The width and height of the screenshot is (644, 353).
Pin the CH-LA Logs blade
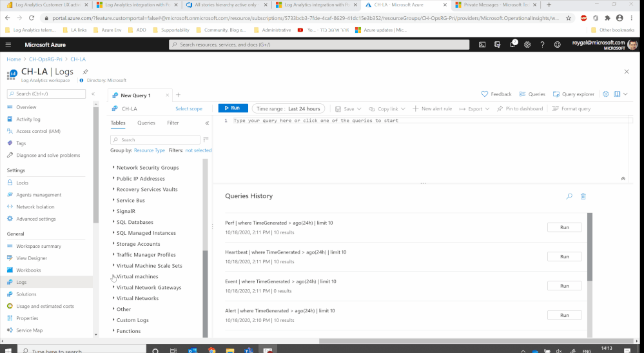[x=85, y=72]
